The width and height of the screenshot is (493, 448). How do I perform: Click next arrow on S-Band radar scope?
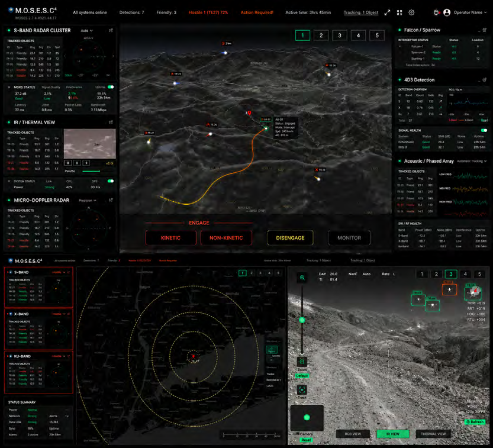pyautogui.click(x=113, y=56)
